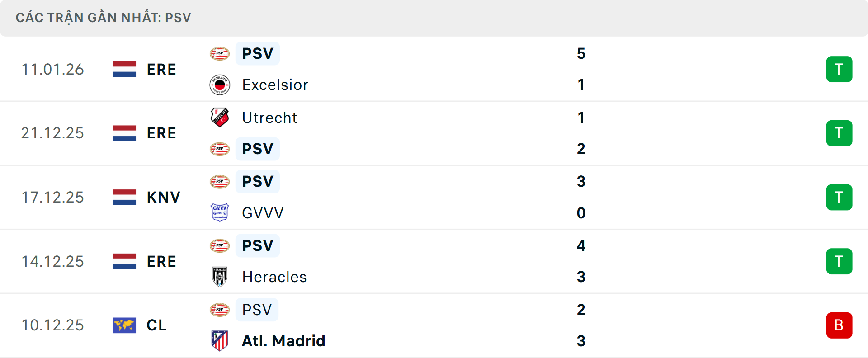This screenshot has width=868, height=358.
Task: Click the red B result badge
Action: pyautogui.click(x=839, y=325)
